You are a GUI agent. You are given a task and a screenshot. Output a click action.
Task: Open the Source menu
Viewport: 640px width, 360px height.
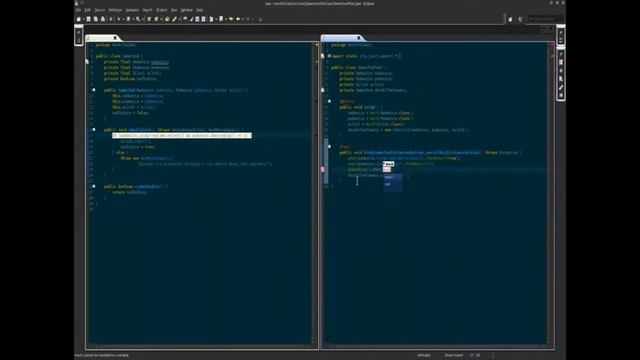[100, 10]
